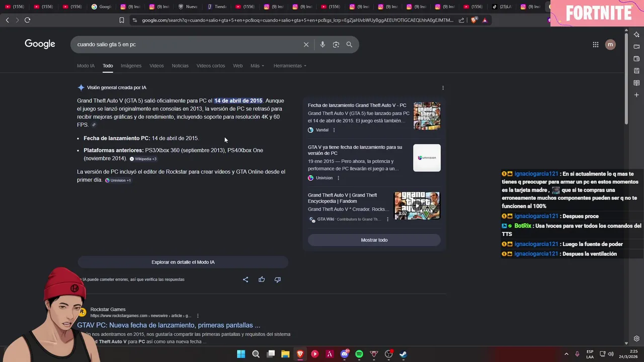The width and height of the screenshot is (644, 362).
Task: Switch to the Tienda browser tab
Action: [217, 7]
